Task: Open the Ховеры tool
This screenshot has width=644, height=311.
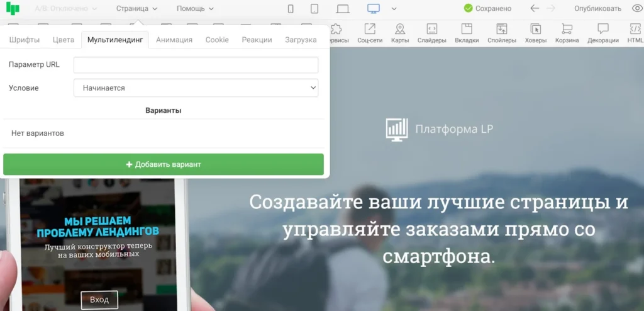Action: point(536,34)
